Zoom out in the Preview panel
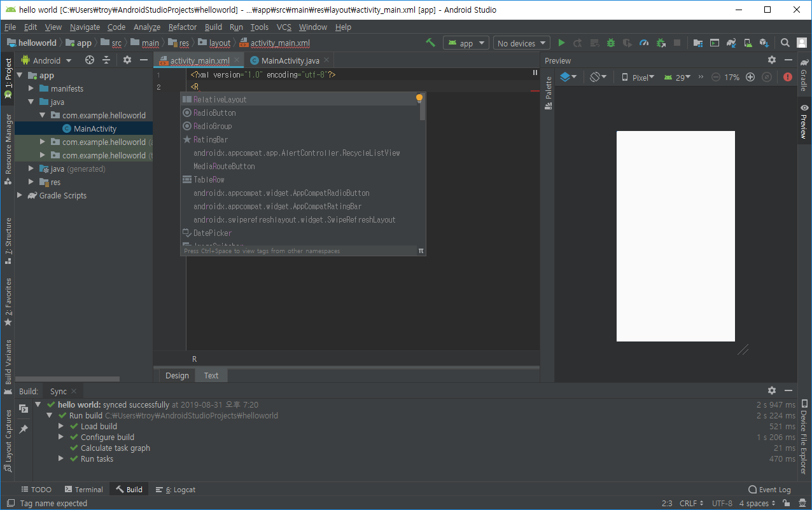Image resolution: width=812 pixels, height=510 pixels. (716, 77)
